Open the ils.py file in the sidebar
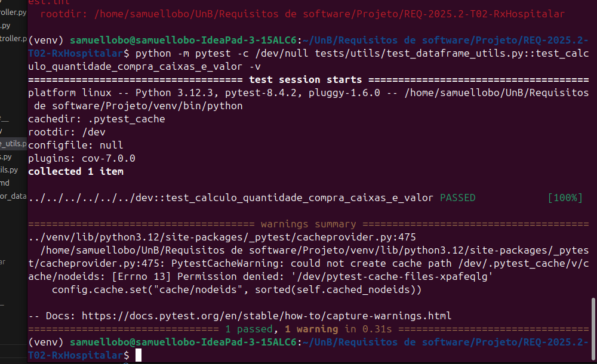Viewport: 597px width, 364px height. click(x=9, y=170)
